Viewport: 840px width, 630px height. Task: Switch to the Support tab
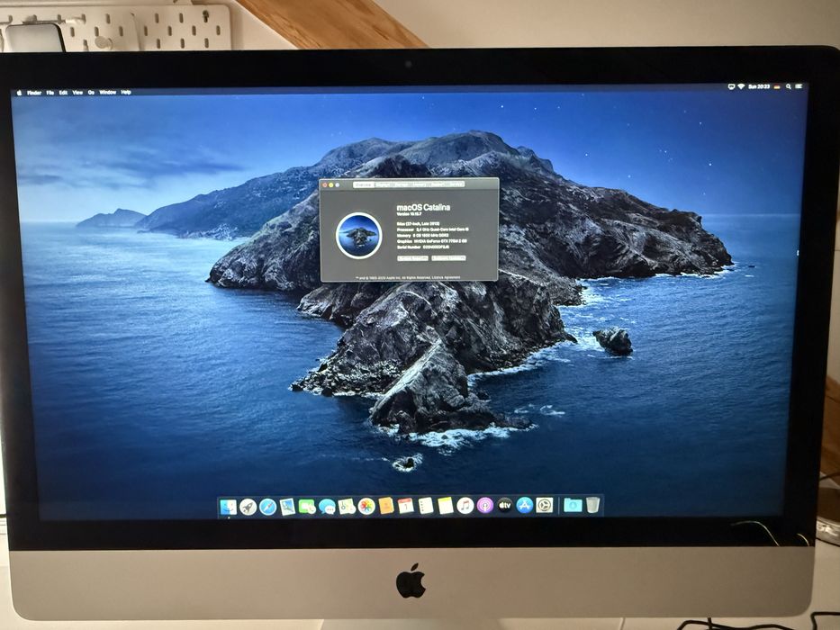tap(438, 184)
